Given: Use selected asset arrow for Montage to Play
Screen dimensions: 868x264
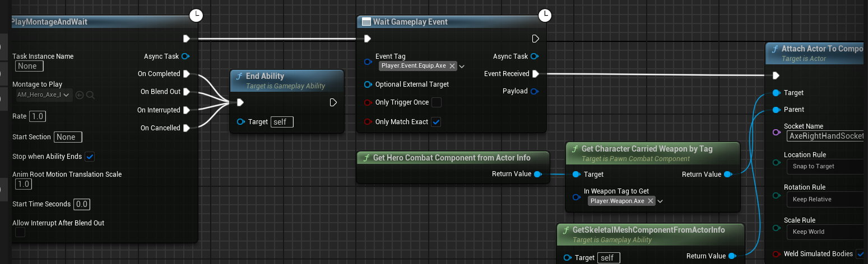Looking at the screenshot, I should [80, 95].
